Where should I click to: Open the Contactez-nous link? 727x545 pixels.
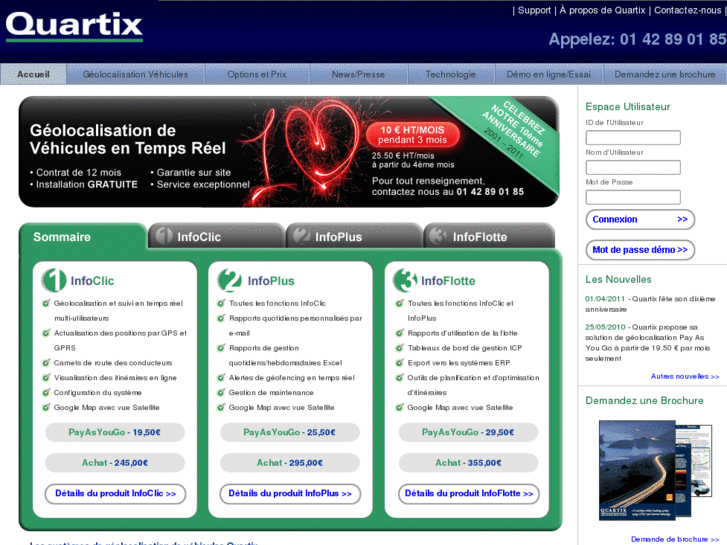[688, 10]
